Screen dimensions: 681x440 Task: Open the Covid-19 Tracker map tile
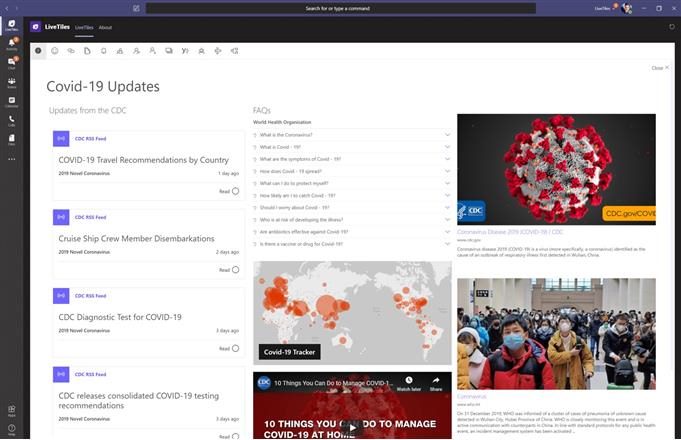(352, 313)
